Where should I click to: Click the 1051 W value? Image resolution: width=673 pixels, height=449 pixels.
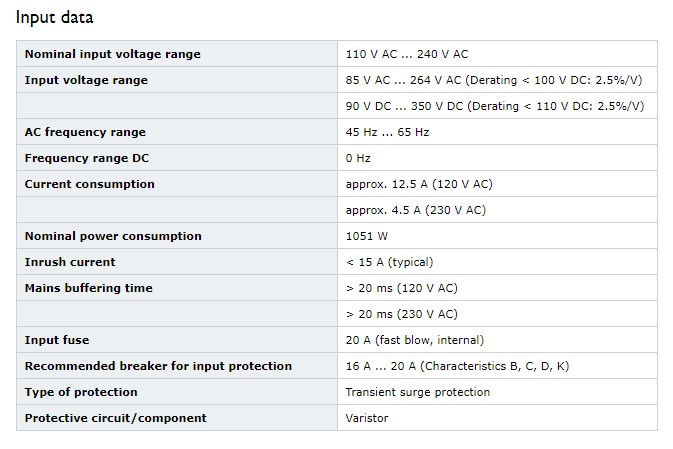point(367,236)
